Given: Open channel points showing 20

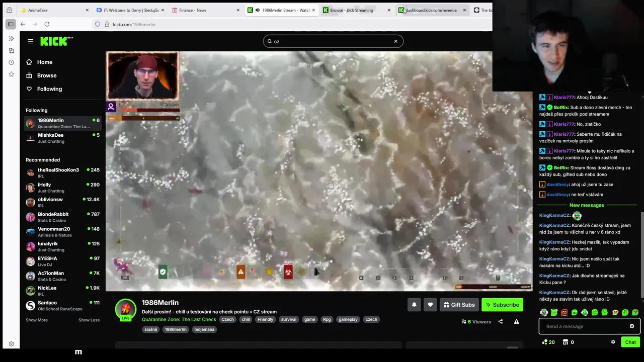Looking at the screenshot, I should (548, 342).
